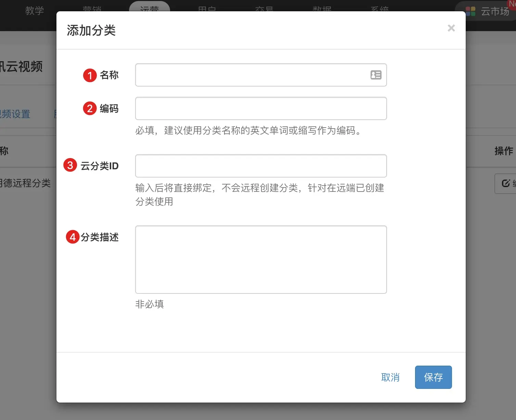Click the 分类描述 text area

261,260
